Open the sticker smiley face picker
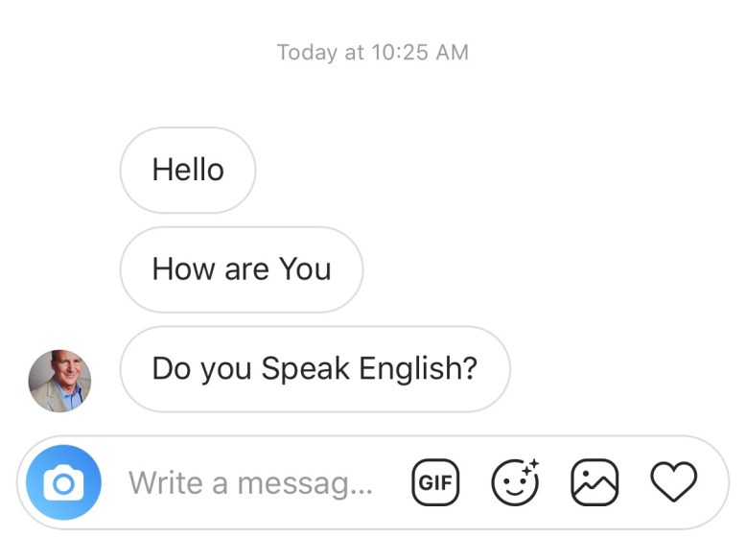The width and height of the screenshot is (746, 560). tap(515, 482)
